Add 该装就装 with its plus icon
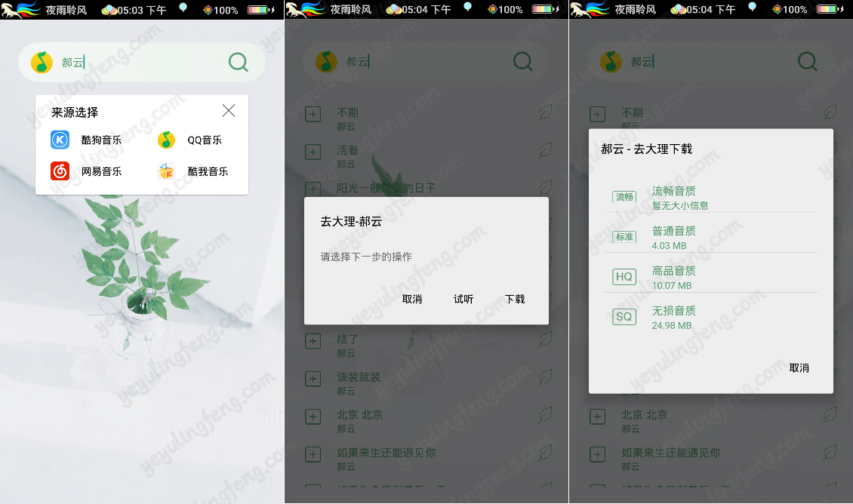This screenshot has width=853, height=504. pyautogui.click(x=313, y=379)
